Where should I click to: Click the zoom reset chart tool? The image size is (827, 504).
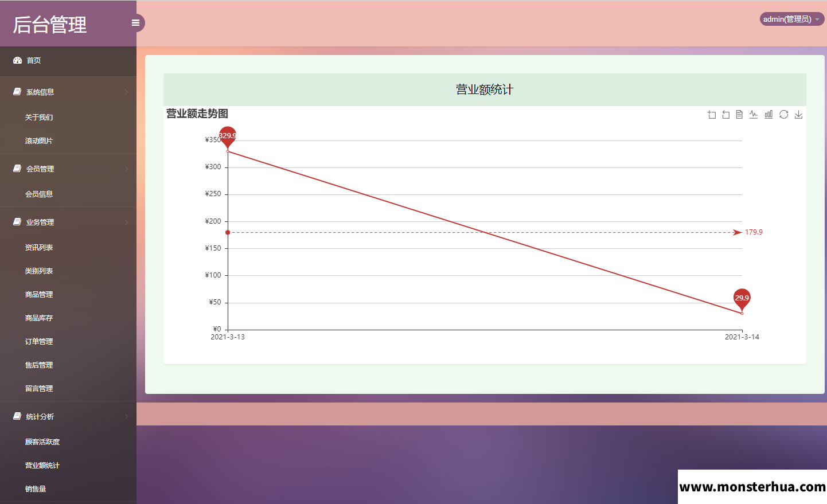[x=725, y=115]
